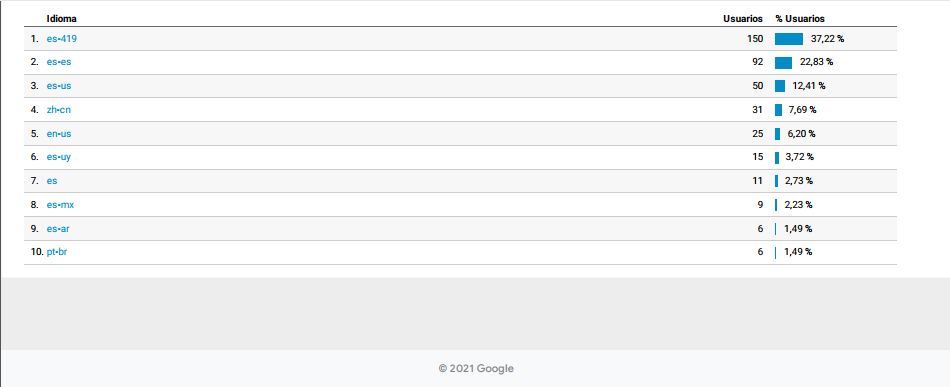This screenshot has height=387, width=950.
Task: Open the es-es language link
Action: (59, 62)
